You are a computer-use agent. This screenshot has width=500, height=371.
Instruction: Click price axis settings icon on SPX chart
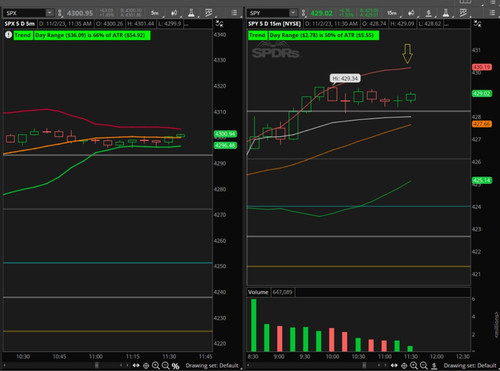219,24
